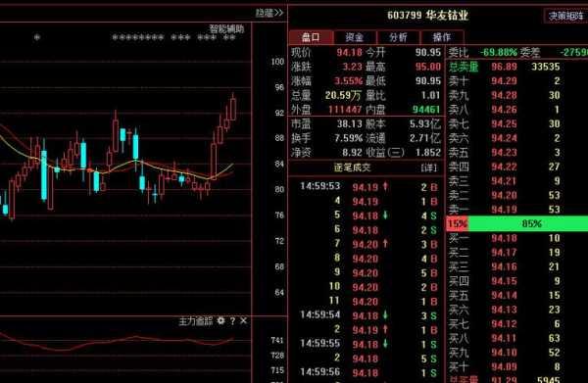This screenshot has height=383, width=588.
Task: Select the 卖一 94.19 ask row
Action: [x=516, y=210]
